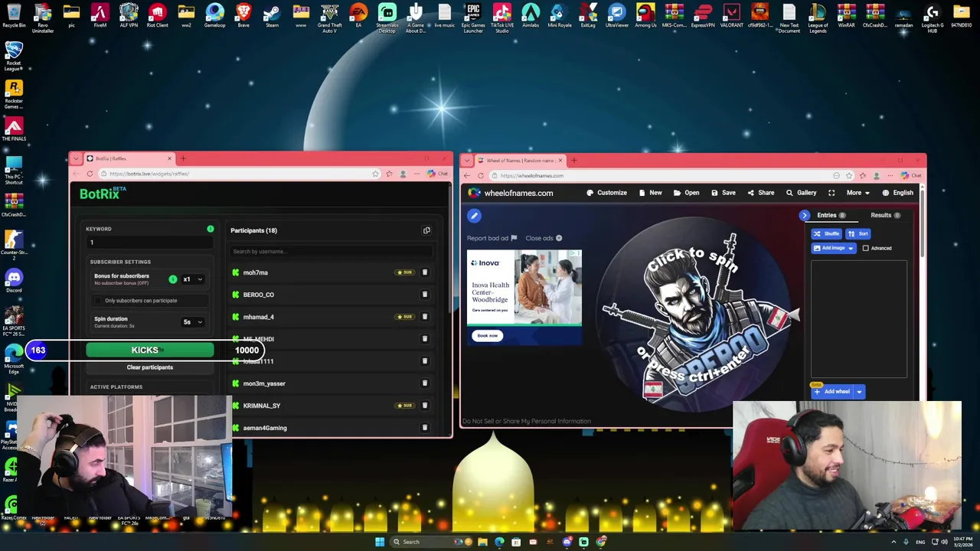Open the Discord desktop shortcut

14,280
